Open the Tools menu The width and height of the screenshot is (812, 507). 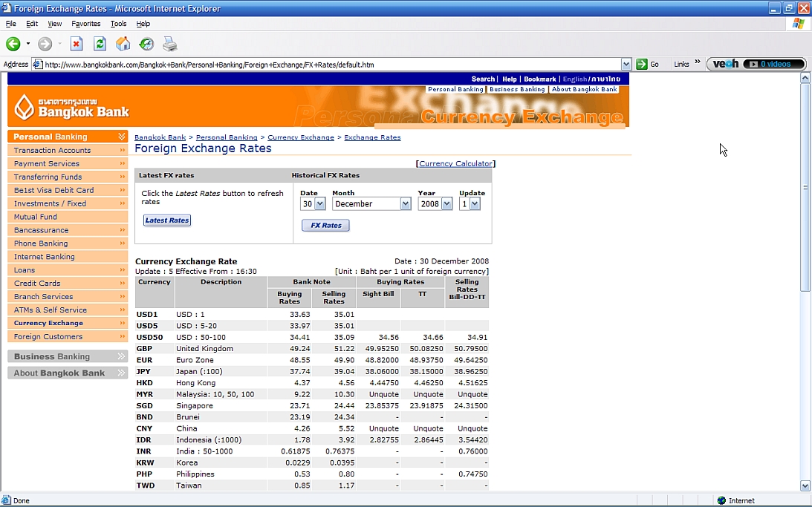coord(118,24)
